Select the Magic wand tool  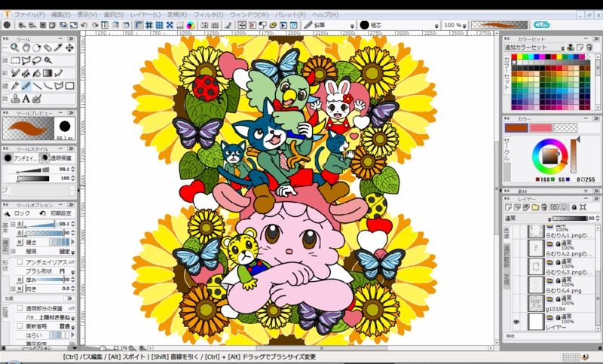tap(47, 60)
